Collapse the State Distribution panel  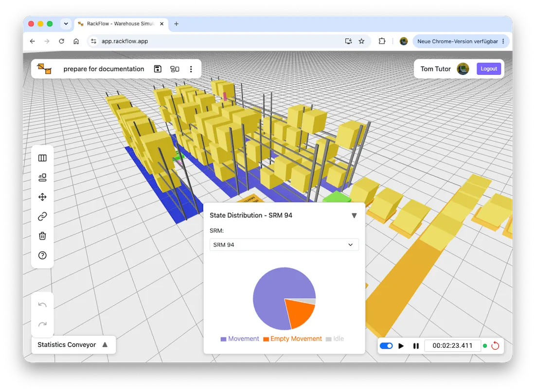354,215
